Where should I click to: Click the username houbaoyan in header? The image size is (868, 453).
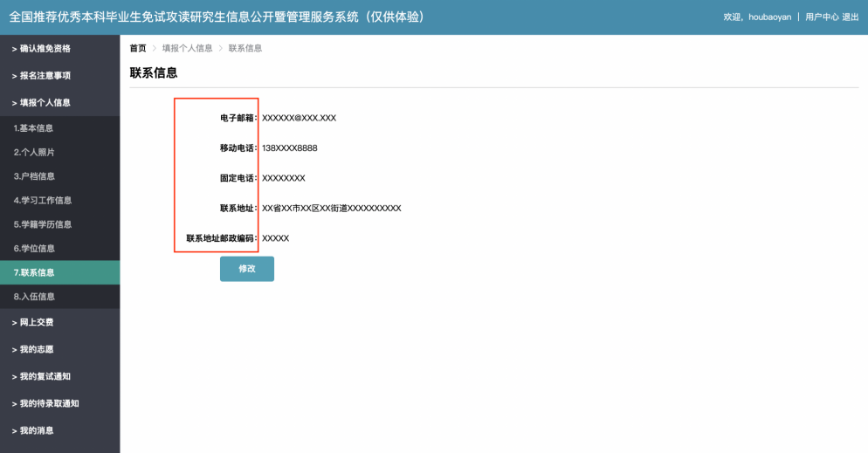(x=770, y=17)
